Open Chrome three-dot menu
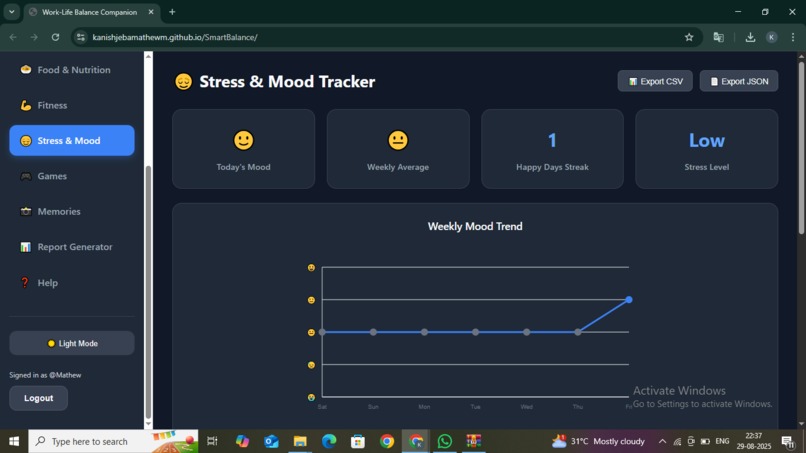Viewport: 806px width, 453px height. 793,37
